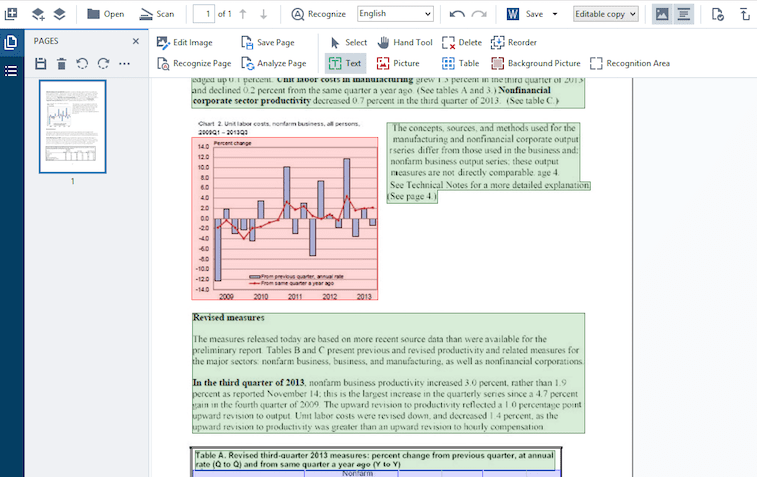
Task: Select the Table area tool
Action: coord(460,63)
